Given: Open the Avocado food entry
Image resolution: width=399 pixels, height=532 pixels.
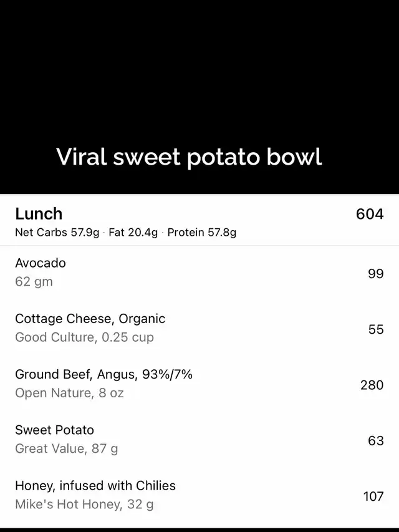Looking at the screenshot, I should [41, 263].
